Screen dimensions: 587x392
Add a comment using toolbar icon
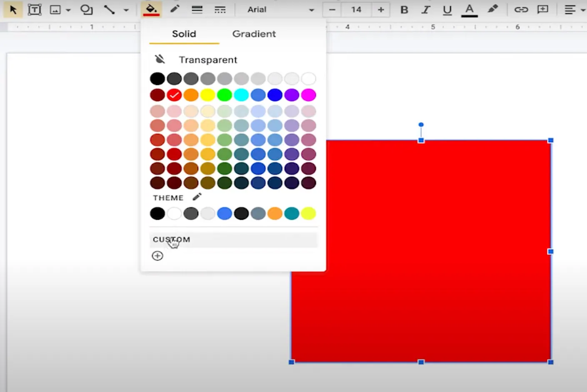(543, 9)
